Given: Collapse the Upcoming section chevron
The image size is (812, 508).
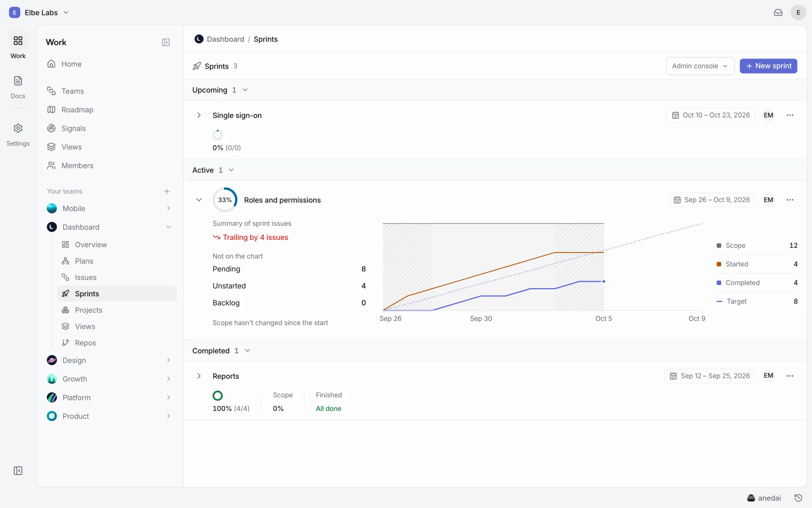Looking at the screenshot, I should pos(245,90).
